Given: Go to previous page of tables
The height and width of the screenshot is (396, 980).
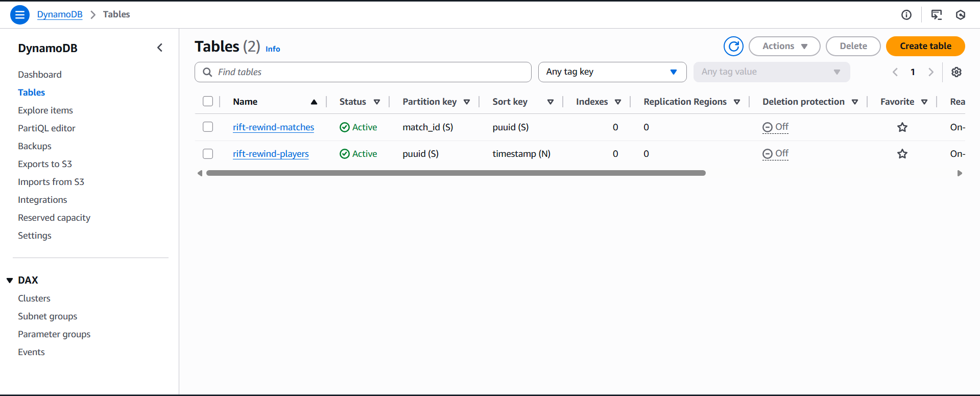Looking at the screenshot, I should (895, 72).
